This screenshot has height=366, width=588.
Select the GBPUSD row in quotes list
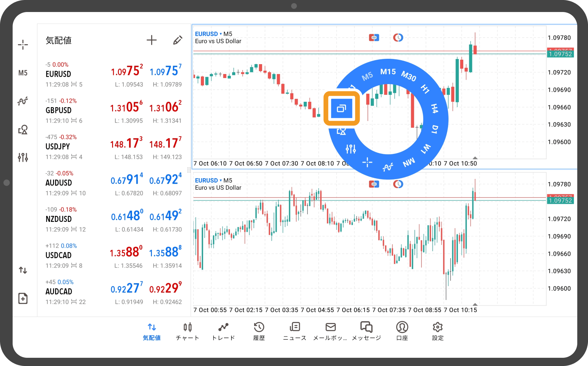point(114,111)
